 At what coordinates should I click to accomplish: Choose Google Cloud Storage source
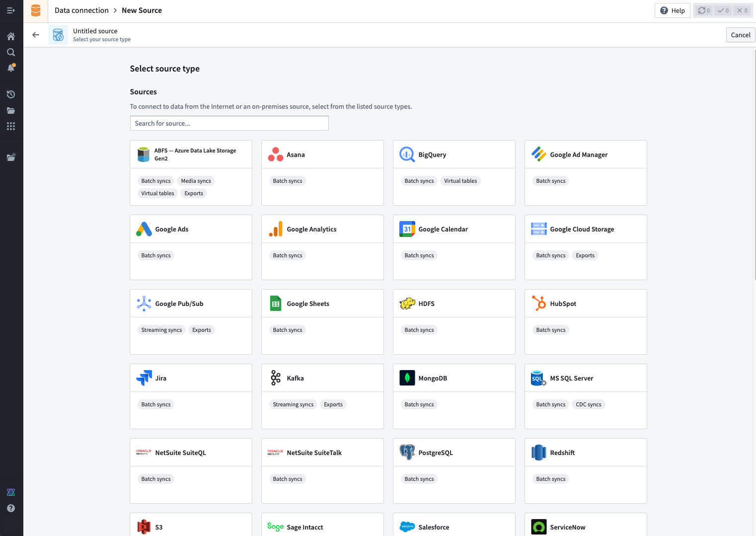[586, 247]
